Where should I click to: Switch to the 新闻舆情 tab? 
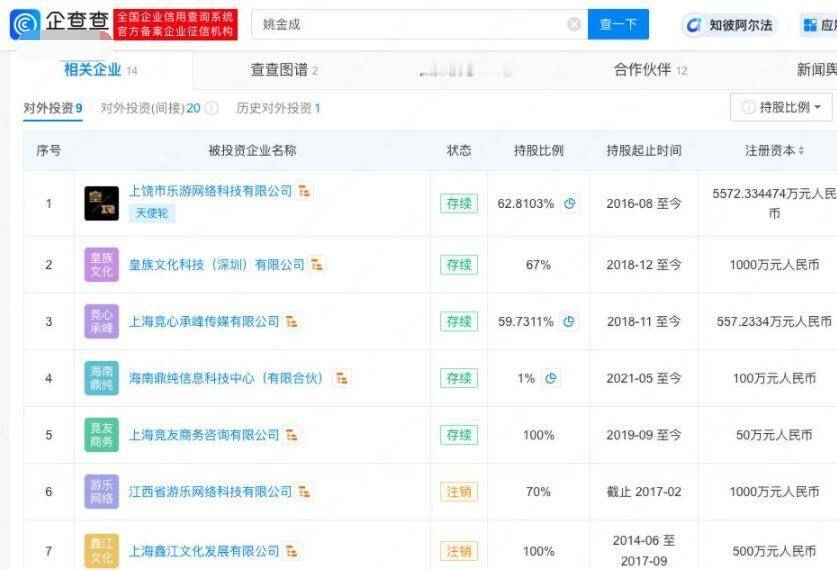(x=817, y=70)
